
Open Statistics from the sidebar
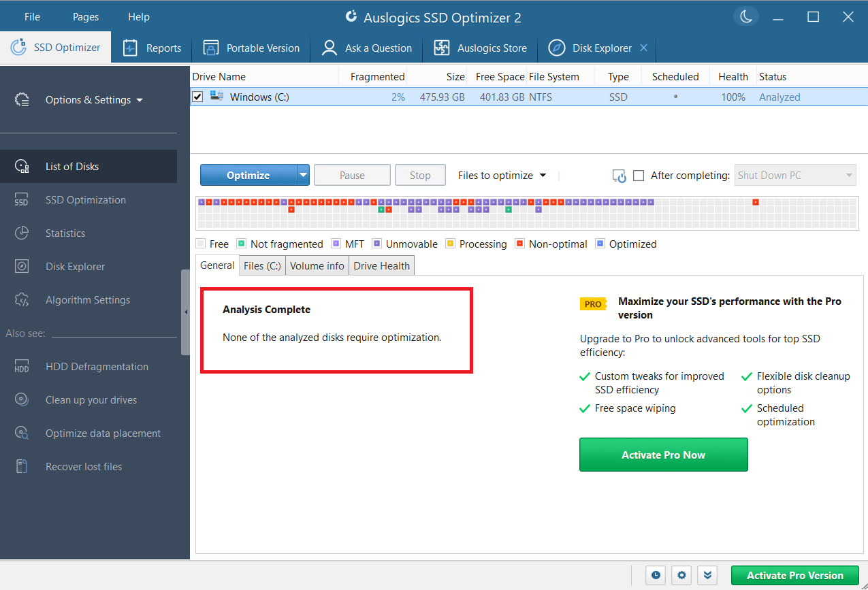[65, 233]
